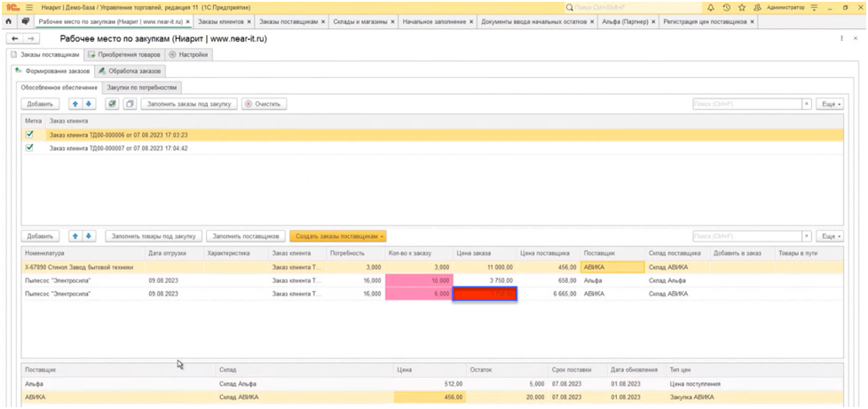
Task: Open Документы ввода начальных остатков tab
Action: [x=534, y=21]
